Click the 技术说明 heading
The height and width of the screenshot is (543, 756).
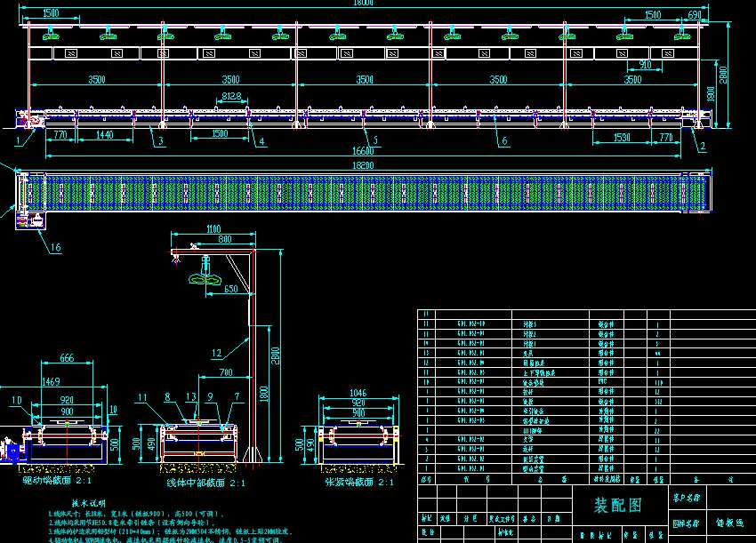(x=89, y=503)
